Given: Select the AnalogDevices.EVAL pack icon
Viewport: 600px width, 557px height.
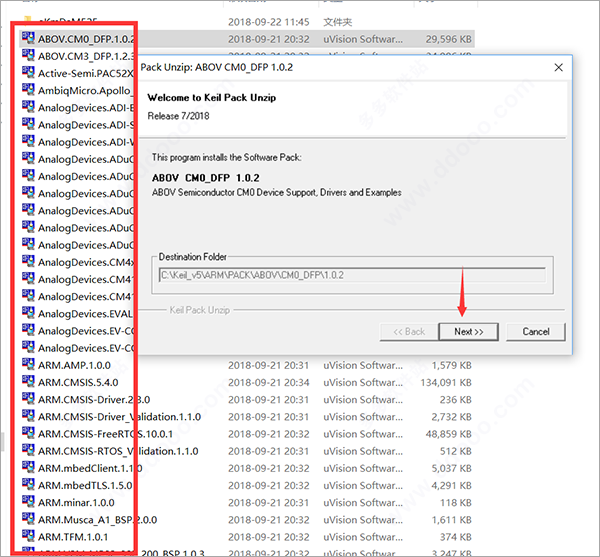Looking at the screenshot, I should 28,313.
